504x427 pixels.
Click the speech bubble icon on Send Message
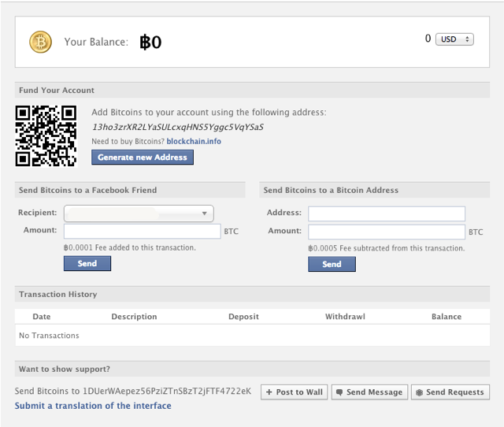click(339, 392)
